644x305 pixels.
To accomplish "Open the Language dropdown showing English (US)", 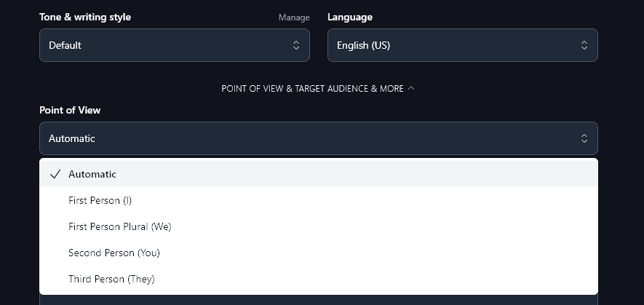I will point(462,45).
